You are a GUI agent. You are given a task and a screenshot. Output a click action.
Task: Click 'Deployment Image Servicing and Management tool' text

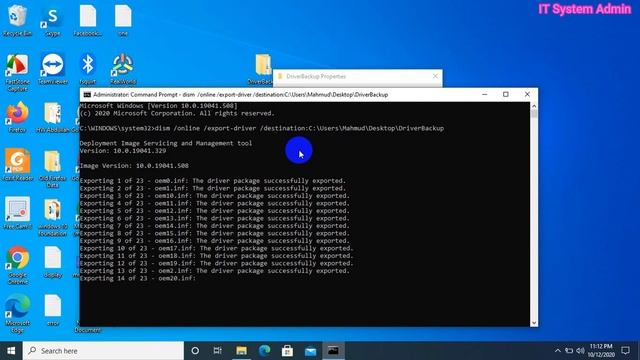tap(166, 143)
